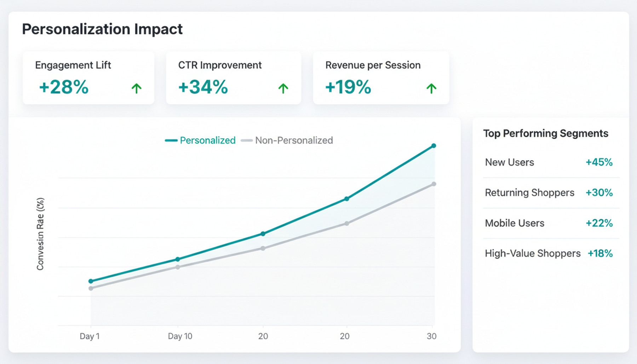The height and width of the screenshot is (364, 637).
Task: Click the Revenue per Session up arrow
Action: [431, 88]
